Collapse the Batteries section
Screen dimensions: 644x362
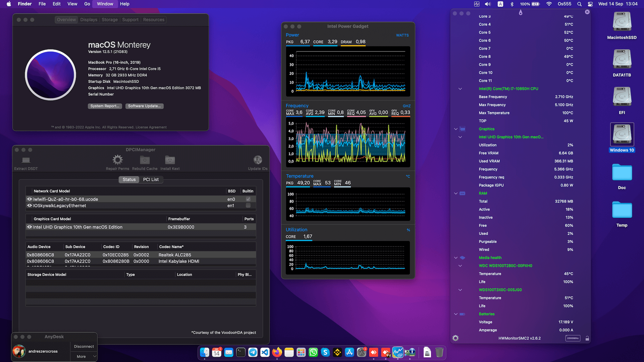(x=456, y=314)
